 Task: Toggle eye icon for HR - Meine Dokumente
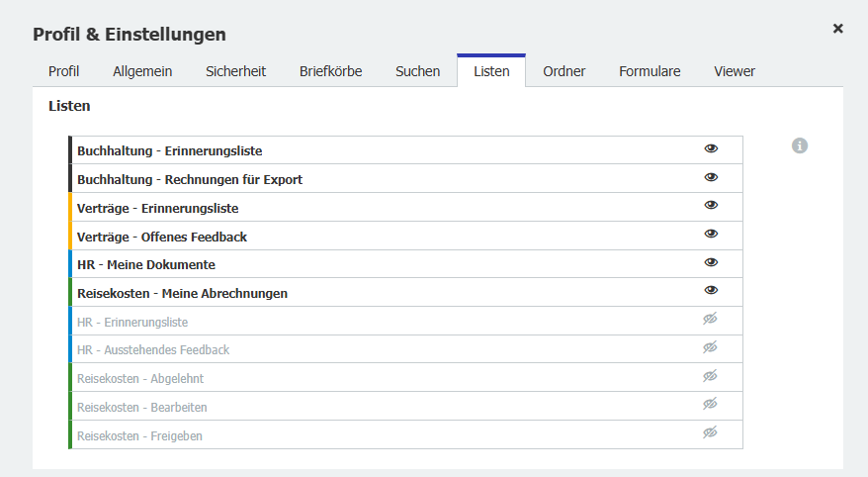pos(711,262)
